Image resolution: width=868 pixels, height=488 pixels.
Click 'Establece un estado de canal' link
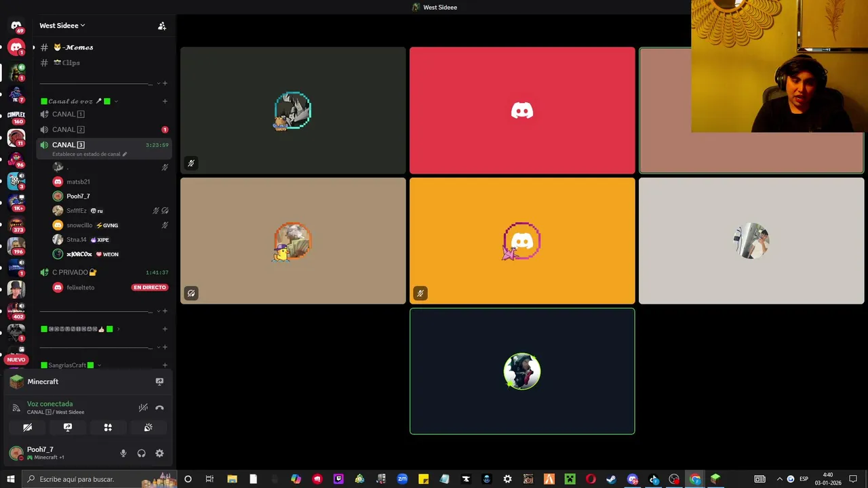(x=90, y=154)
